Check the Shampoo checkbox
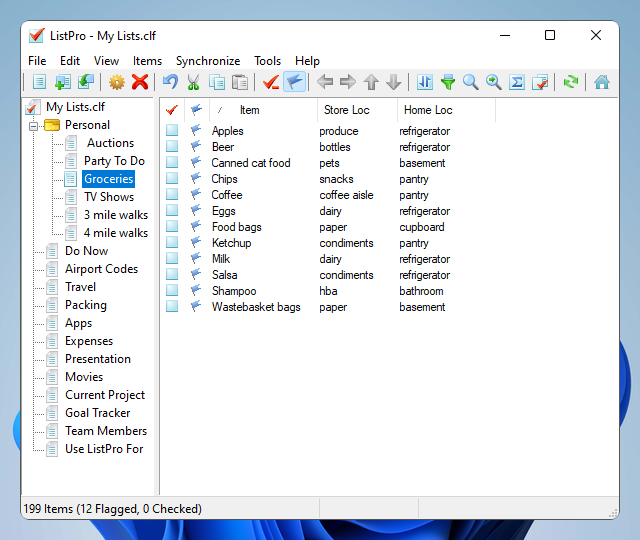 click(172, 291)
